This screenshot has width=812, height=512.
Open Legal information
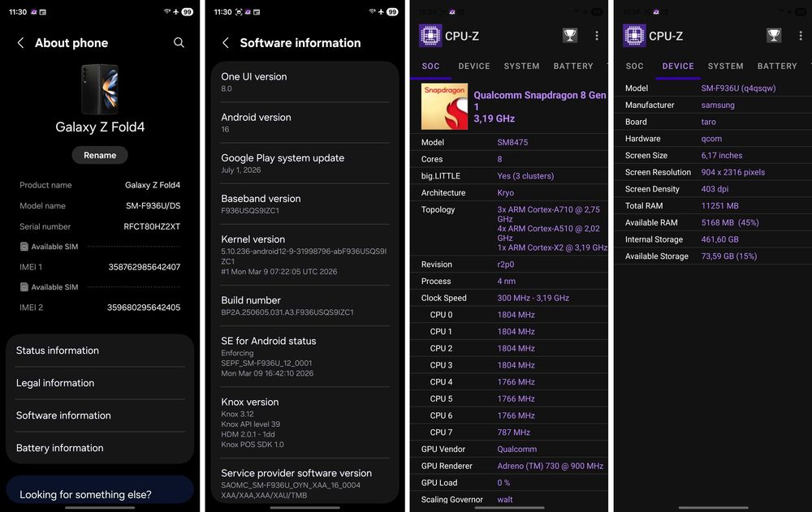pyautogui.click(x=100, y=383)
